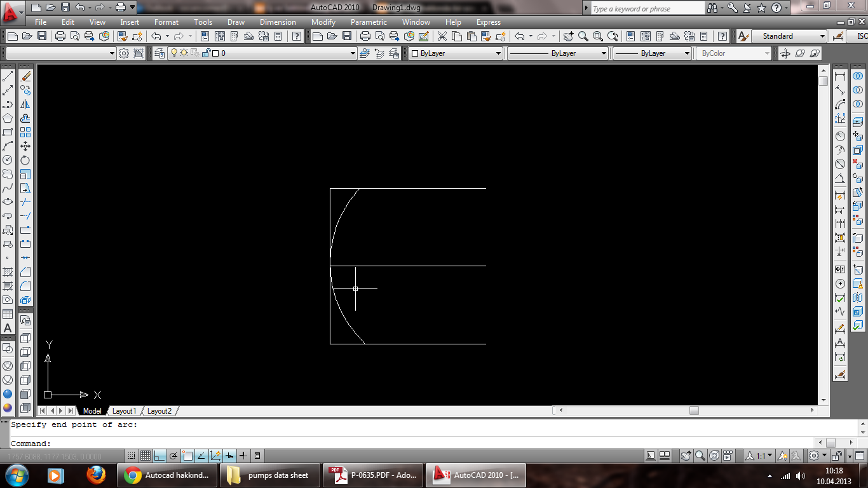This screenshot has height=488, width=868.
Task: Open Text Style manager icon
Action: [x=743, y=36]
